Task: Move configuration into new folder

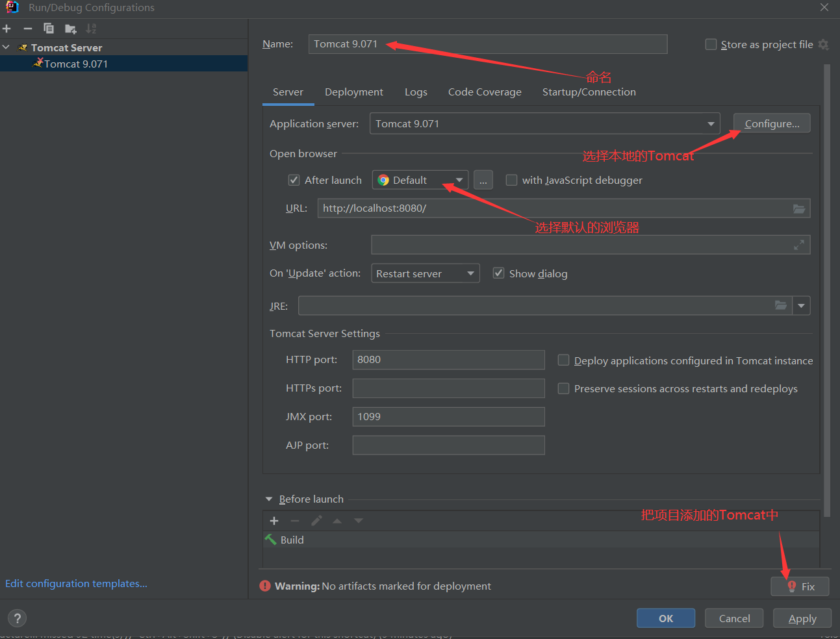Action: pos(71,29)
